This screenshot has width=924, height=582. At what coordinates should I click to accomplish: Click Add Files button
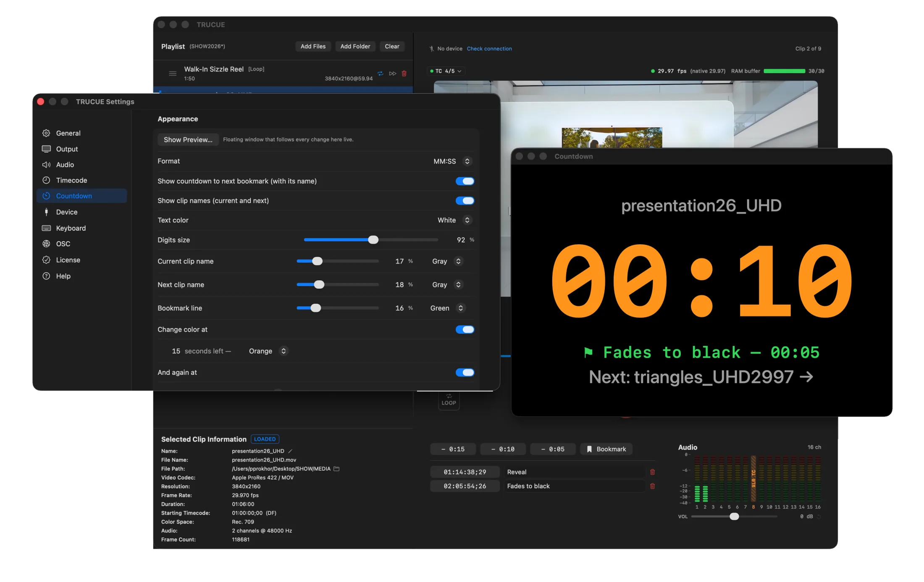pyautogui.click(x=313, y=46)
